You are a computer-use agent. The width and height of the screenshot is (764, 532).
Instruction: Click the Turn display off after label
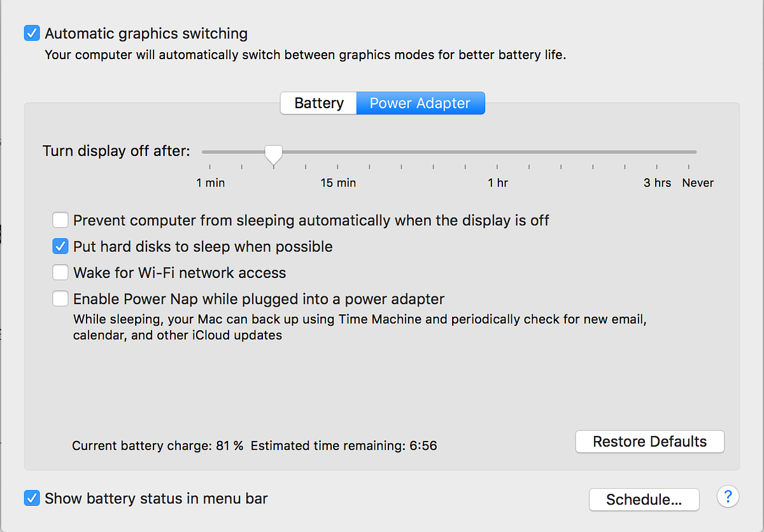(x=117, y=151)
